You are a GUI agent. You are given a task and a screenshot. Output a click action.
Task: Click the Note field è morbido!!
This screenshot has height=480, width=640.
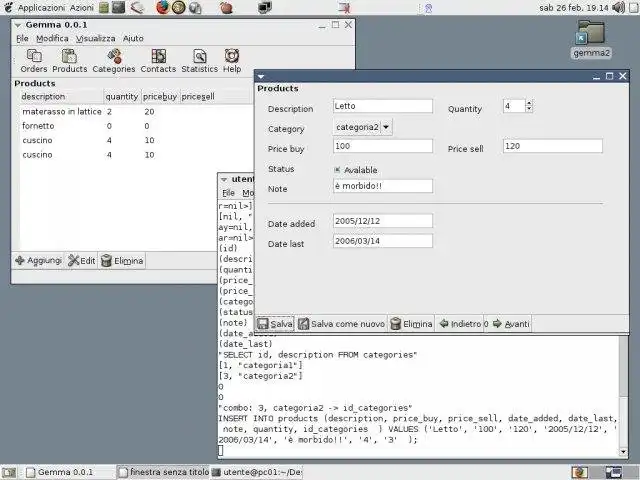[x=383, y=186]
